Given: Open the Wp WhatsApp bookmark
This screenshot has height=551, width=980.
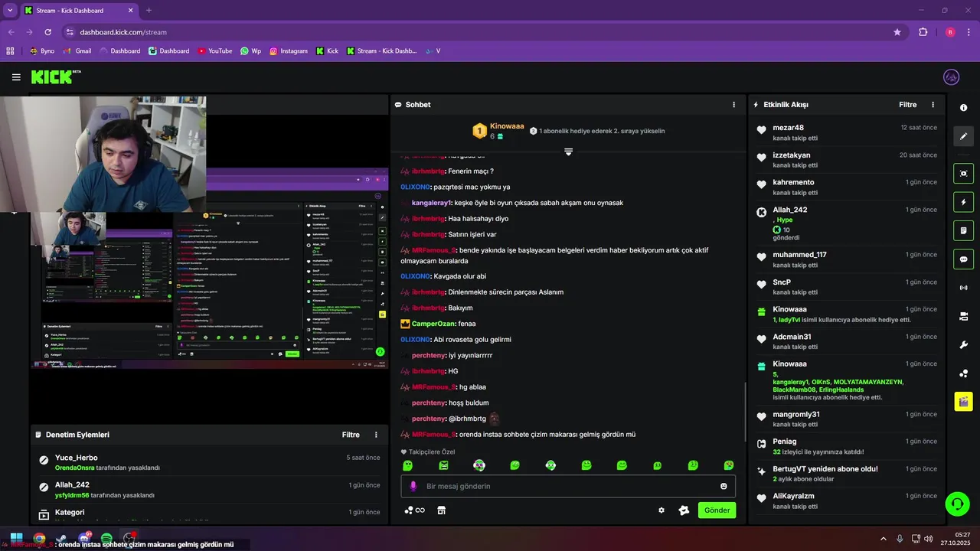Looking at the screenshot, I should click(250, 51).
